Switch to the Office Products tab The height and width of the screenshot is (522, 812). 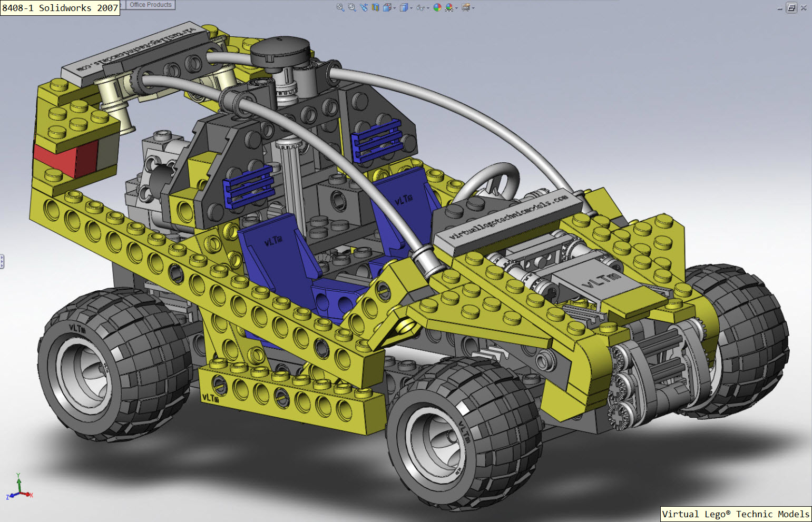click(x=151, y=5)
